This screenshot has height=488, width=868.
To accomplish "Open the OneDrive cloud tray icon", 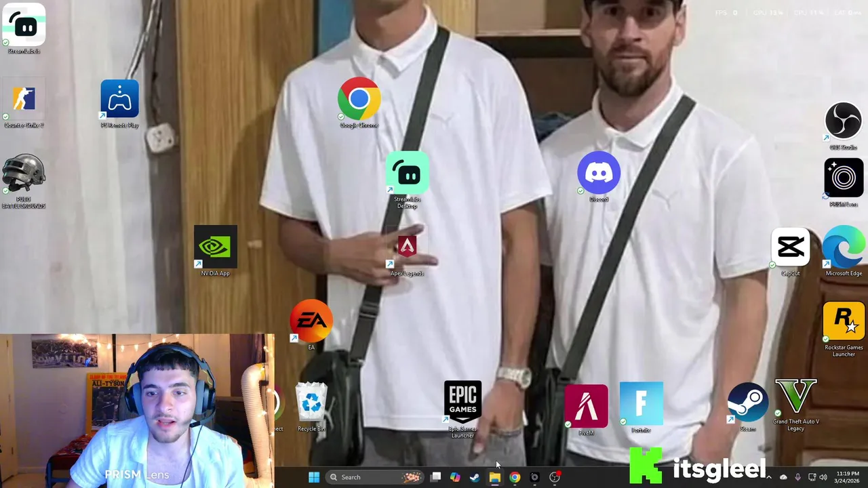I will 783,477.
